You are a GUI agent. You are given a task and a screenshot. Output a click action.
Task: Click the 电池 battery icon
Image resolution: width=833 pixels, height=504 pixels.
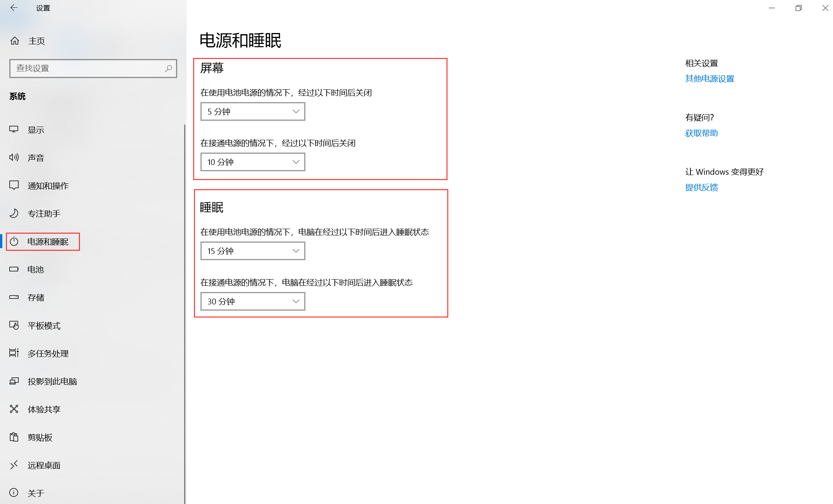[14, 269]
